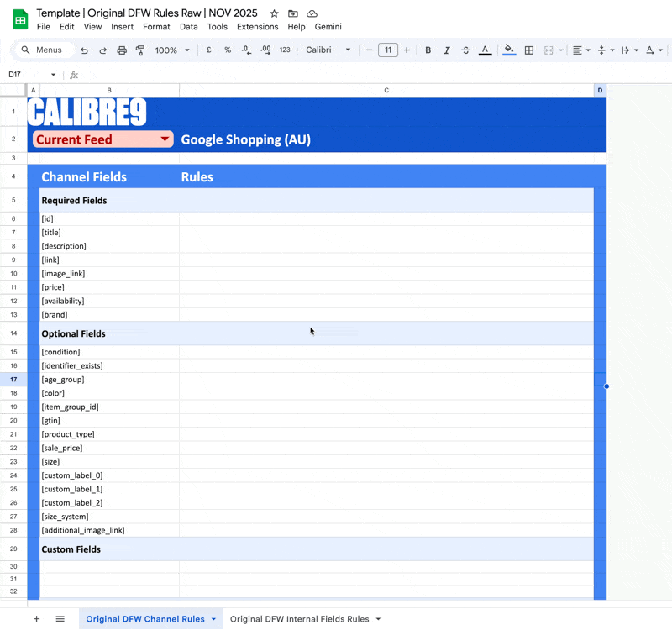Toggle strikethrough formatting

[465, 50]
